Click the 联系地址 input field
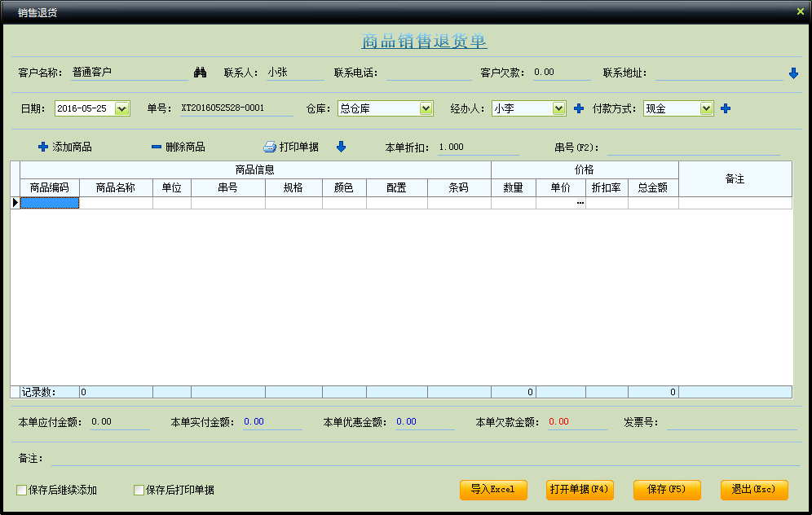 [719, 73]
